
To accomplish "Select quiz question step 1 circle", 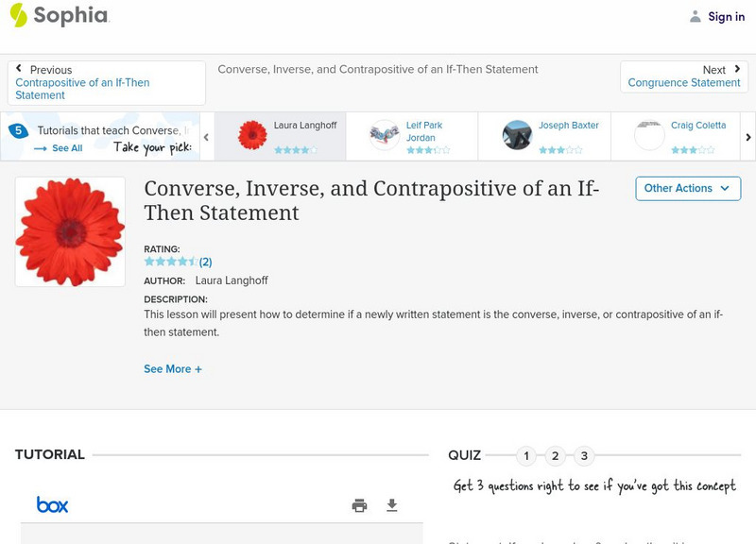I will 526,455.
